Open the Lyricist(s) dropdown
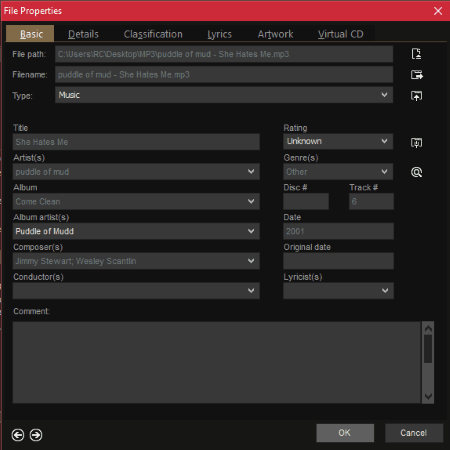The height and width of the screenshot is (450, 450). click(338, 291)
